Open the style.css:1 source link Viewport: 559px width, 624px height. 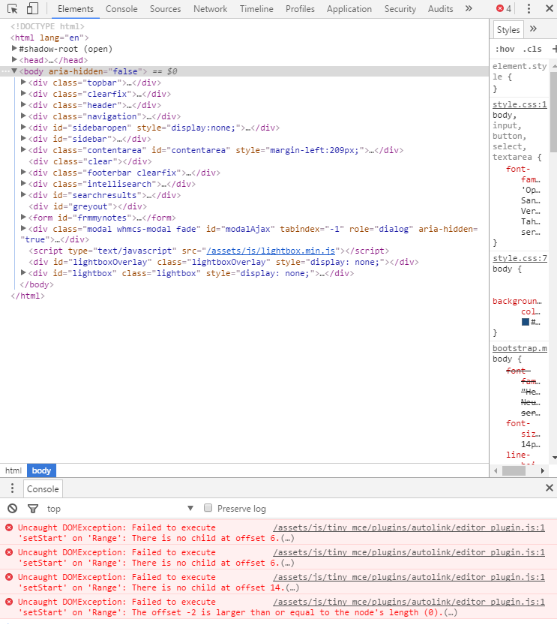point(519,104)
